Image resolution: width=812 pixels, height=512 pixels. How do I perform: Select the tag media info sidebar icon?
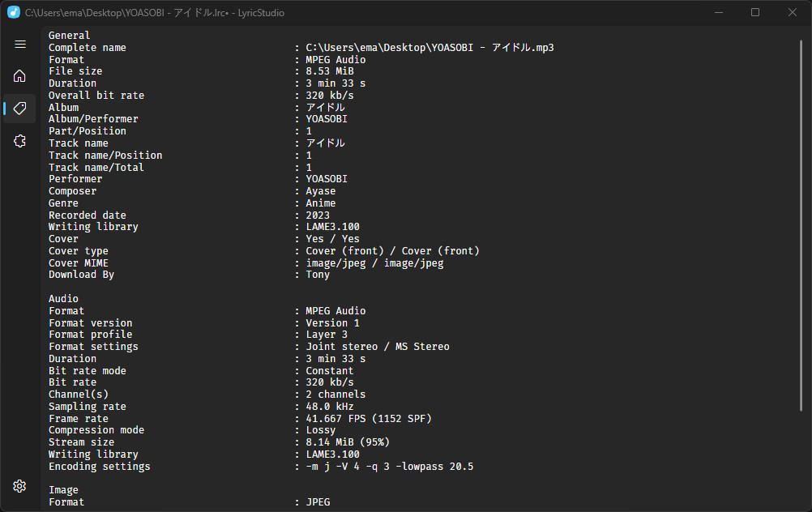click(x=20, y=109)
